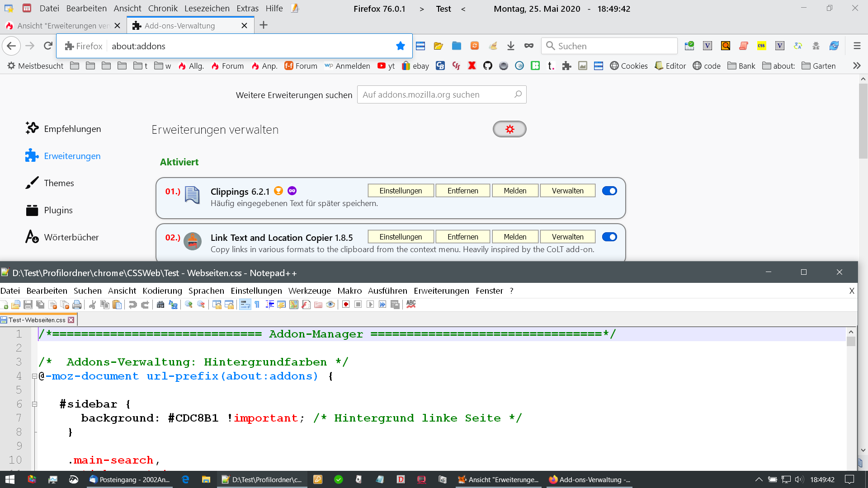
Task: Disable the Clippings extension toggle
Action: [609, 191]
